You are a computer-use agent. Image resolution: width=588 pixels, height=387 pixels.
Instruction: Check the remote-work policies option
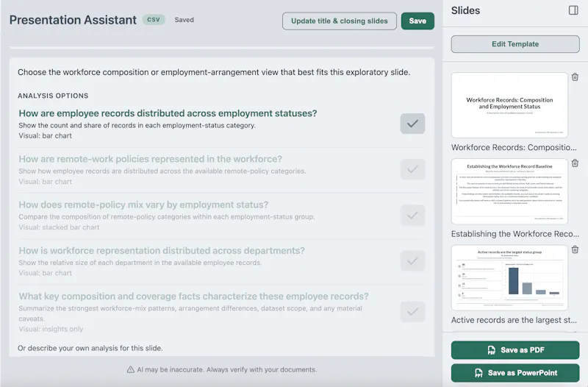point(412,169)
